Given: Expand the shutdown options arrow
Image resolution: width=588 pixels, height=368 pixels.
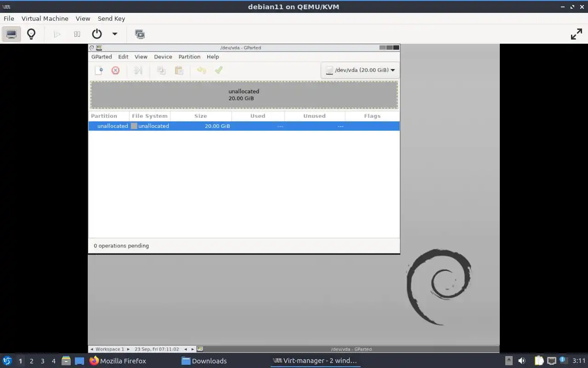Looking at the screenshot, I should pos(115,34).
